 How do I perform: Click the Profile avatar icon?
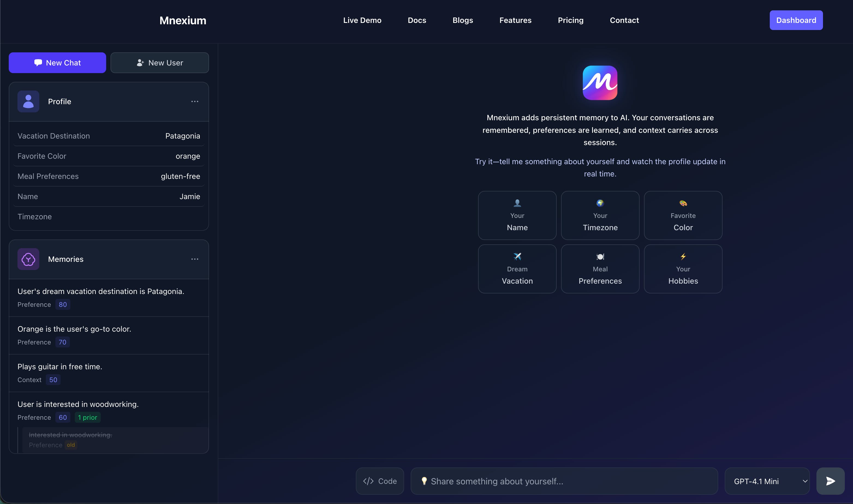[x=28, y=101]
